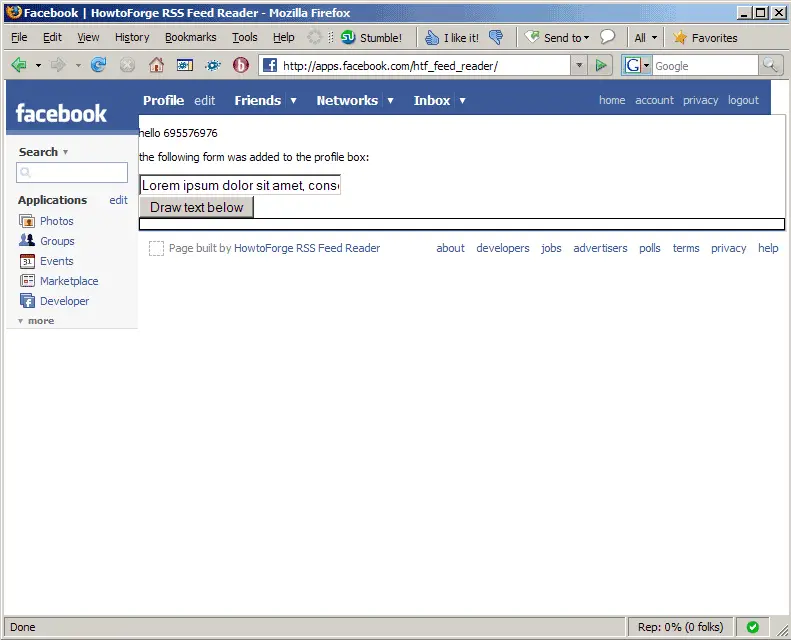This screenshot has width=791, height=640.
Task: Open the History menu
Action: [x=131, y=38]
